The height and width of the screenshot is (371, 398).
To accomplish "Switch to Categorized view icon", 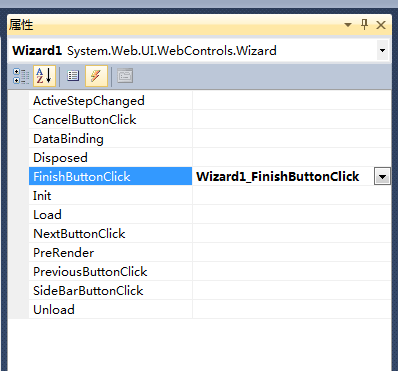I will click(21, 76).
